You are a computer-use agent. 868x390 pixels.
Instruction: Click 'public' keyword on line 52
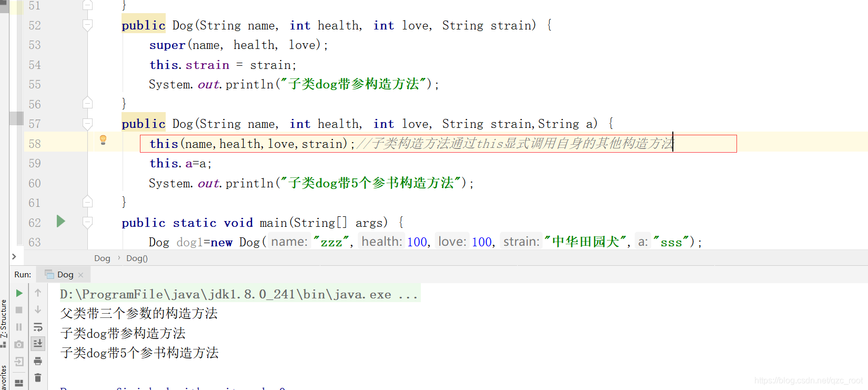coord(144,25)
